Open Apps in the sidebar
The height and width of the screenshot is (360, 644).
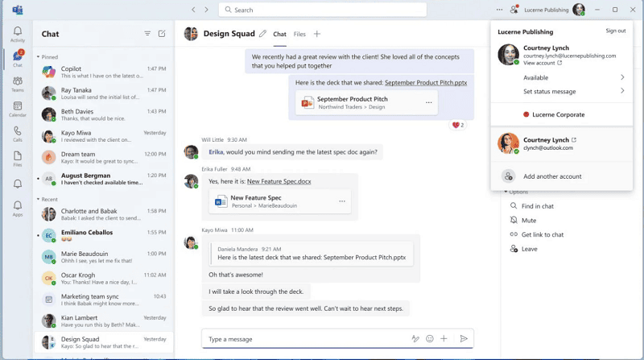click(17, 209)
